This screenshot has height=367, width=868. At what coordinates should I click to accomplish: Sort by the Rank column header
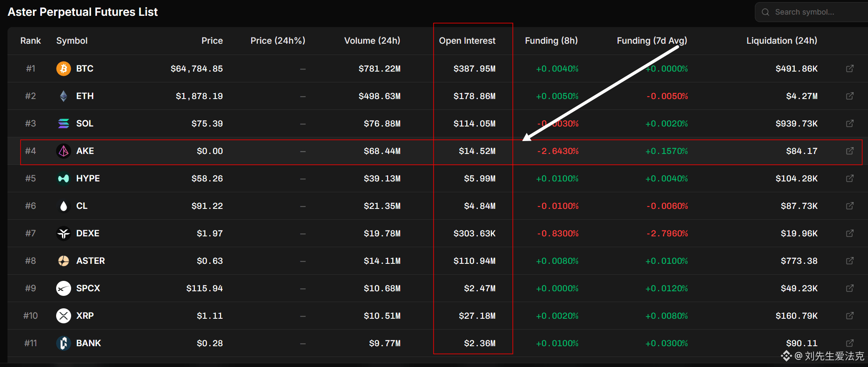30,41
